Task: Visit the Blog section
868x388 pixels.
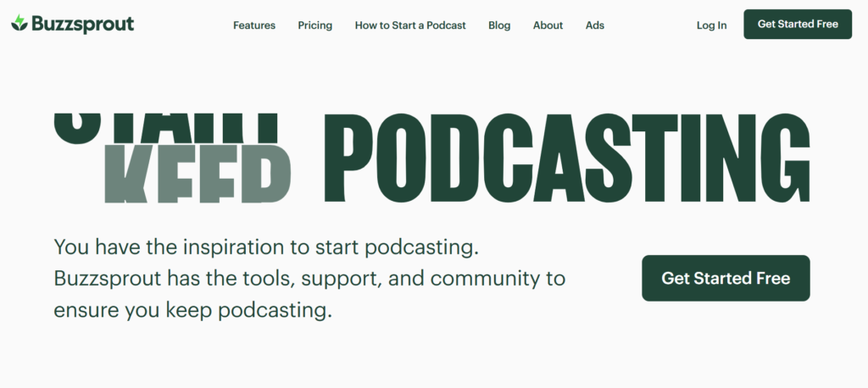Action: 499,25
